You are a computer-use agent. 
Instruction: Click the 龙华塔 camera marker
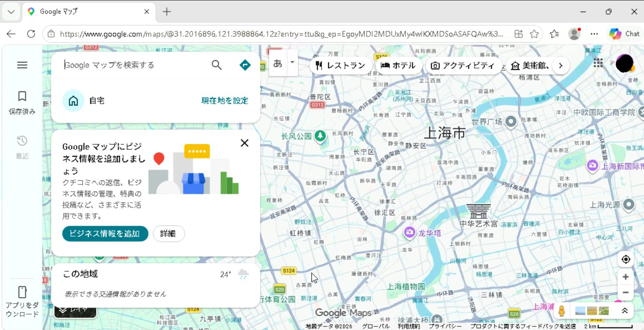[409, 232]
